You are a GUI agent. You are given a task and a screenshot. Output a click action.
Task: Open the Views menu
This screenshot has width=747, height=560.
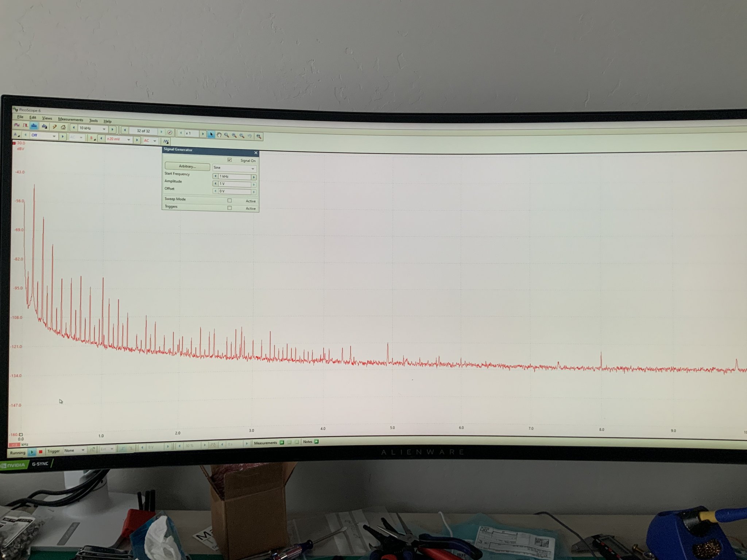(x=47, y=118)
